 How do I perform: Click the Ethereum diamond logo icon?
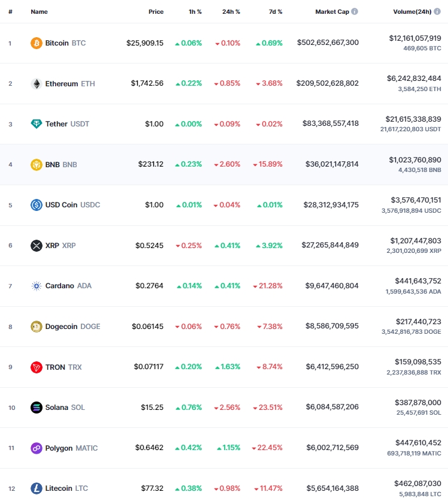point(37,84)
